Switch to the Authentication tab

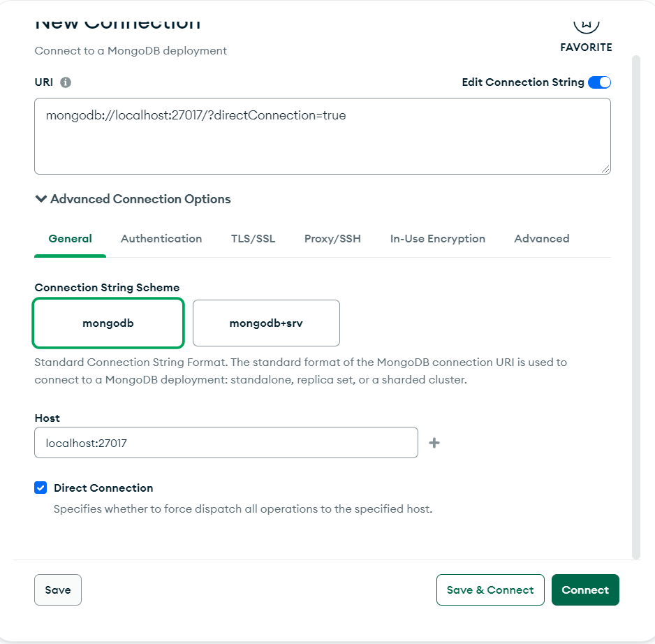[161, 239]
